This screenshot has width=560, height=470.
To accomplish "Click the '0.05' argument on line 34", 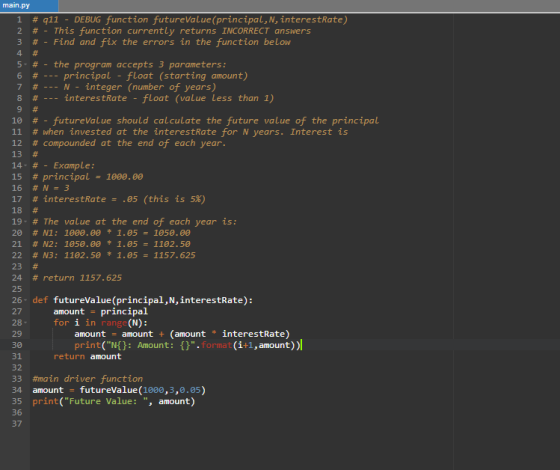I will tap(190, 390).
